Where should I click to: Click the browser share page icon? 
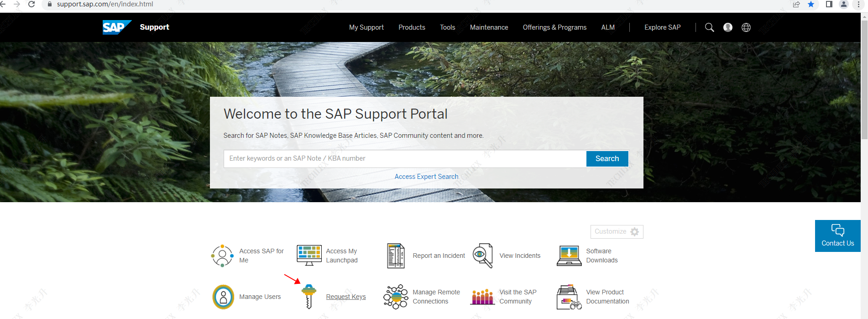pos(796,4)
